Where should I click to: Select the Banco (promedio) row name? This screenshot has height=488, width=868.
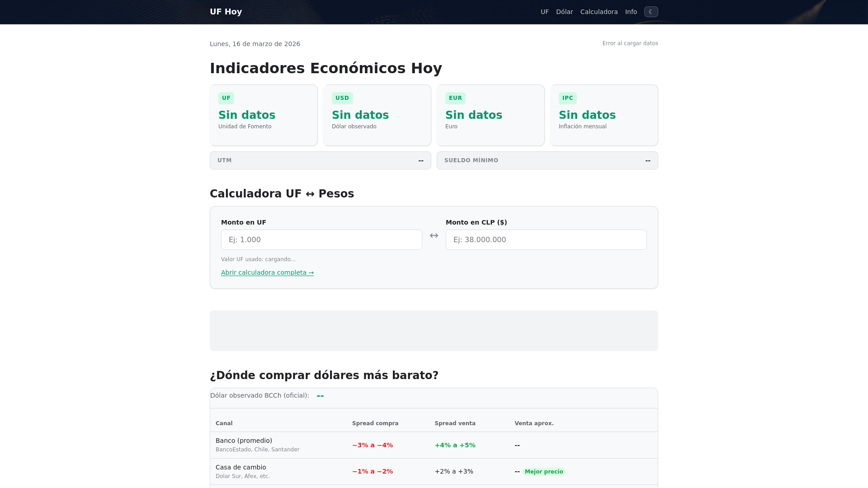244,441
